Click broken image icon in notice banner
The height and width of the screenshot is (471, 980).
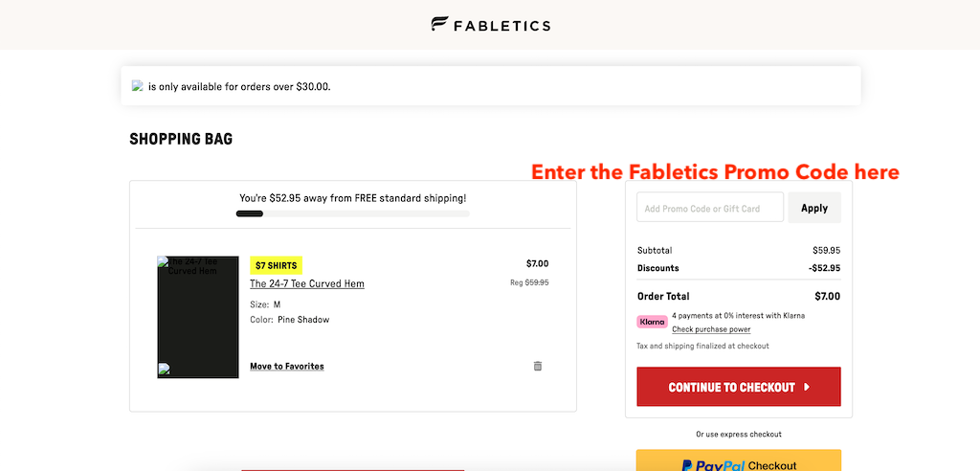[x=138, y=86]
